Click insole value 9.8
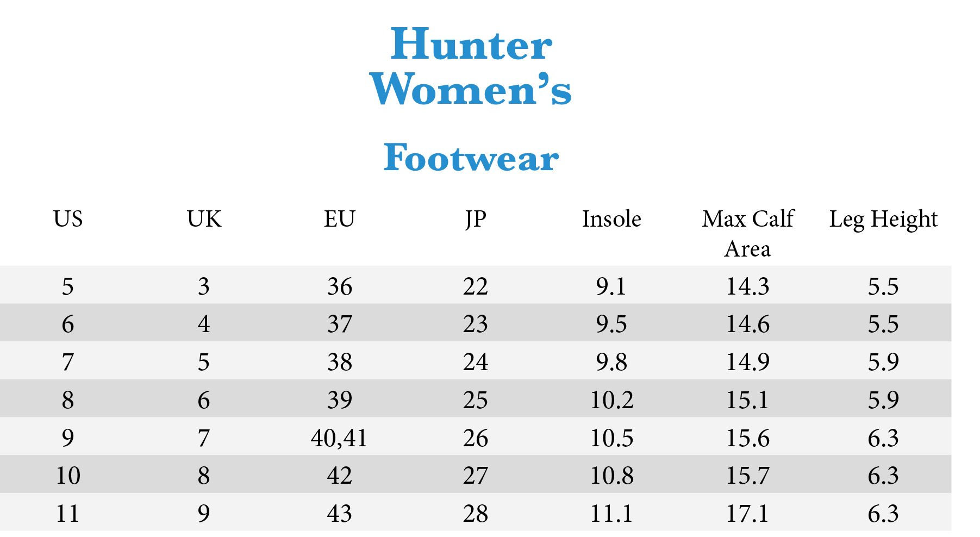The width and height of the screenshot is (980, 537). (x=611, y=362)
